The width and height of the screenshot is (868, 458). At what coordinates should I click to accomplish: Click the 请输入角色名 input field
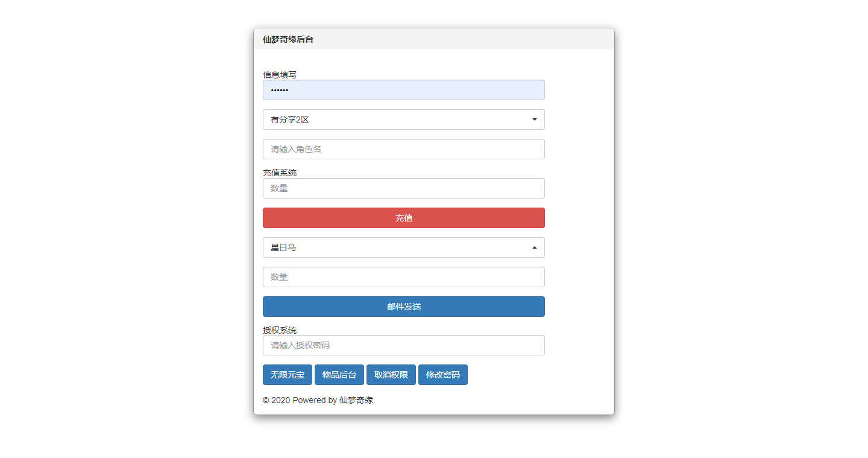404,149
